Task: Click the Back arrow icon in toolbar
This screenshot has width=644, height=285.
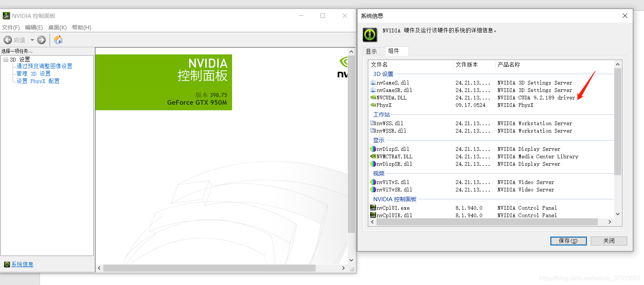Action: coord(7,40)
